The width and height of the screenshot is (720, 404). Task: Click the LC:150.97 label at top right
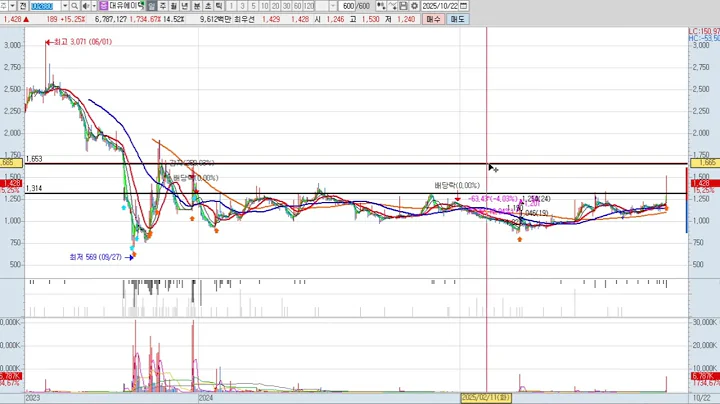coord(704,31)
